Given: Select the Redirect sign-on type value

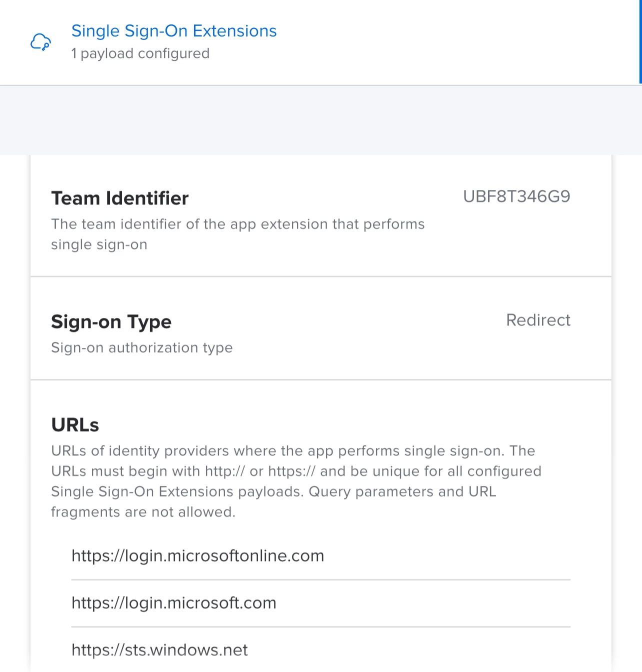Looking at the screenshot, I should click(x=538, y=320).
